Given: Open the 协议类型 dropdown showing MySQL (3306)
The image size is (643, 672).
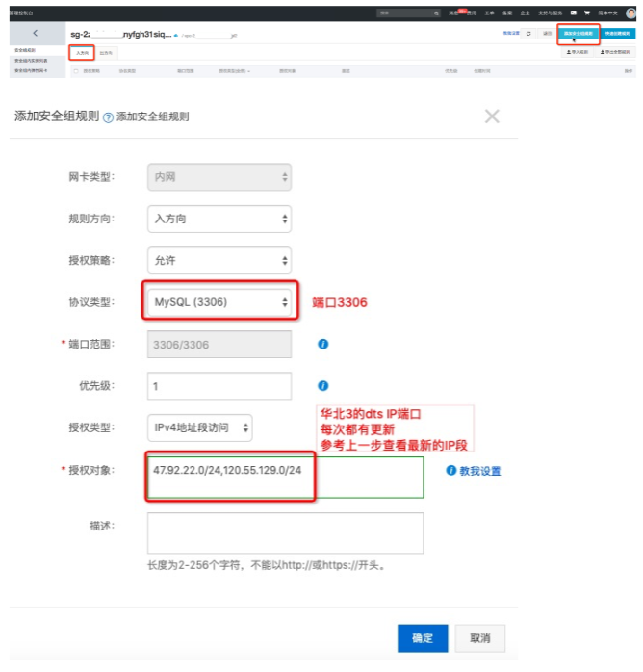Looking at the screenshot, I should tap(219, 302).
